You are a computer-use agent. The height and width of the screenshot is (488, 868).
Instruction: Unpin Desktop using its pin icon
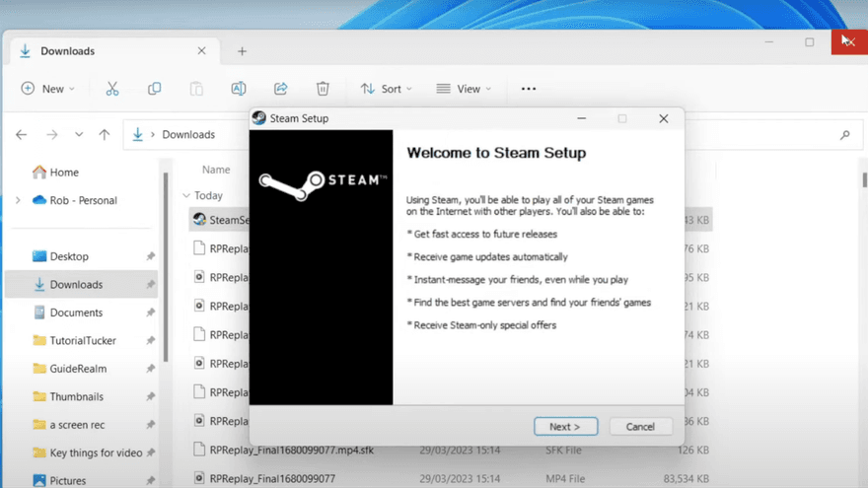click(151, 256)
